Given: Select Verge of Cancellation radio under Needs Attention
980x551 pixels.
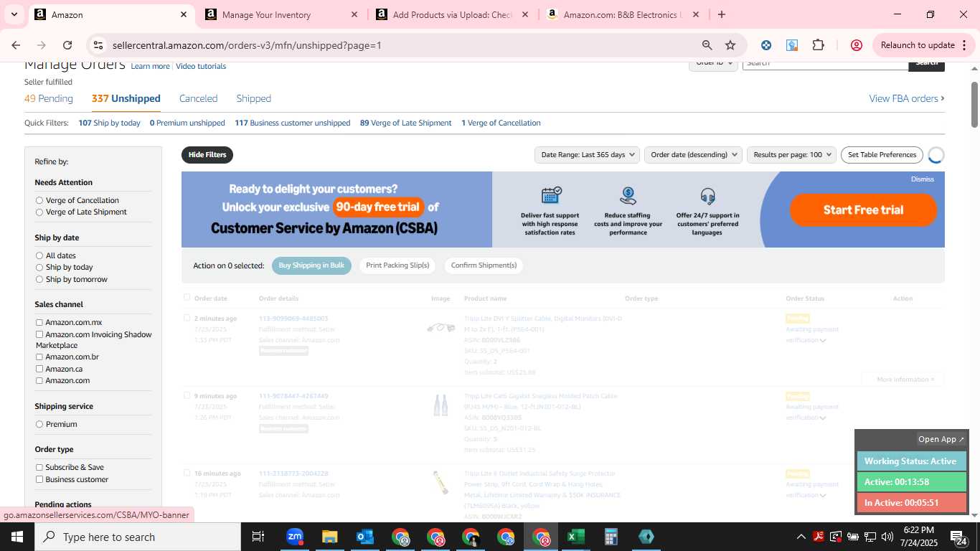Looking at the screenshot, I should tap(39, 200).
